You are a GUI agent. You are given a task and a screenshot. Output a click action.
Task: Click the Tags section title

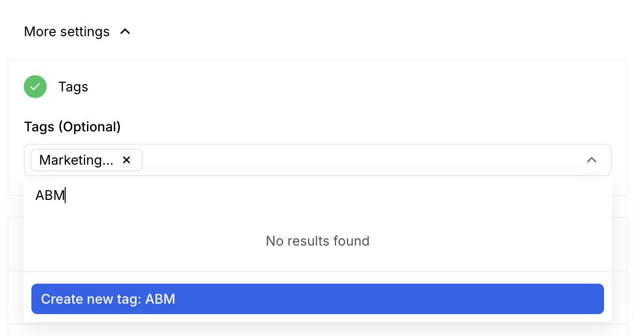coord(73,87)
